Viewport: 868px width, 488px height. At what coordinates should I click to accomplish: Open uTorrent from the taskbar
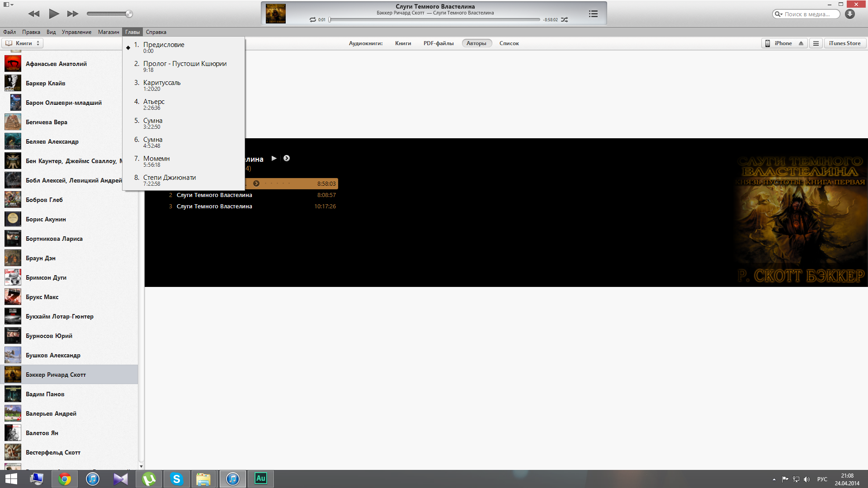(x=149, y=479)
